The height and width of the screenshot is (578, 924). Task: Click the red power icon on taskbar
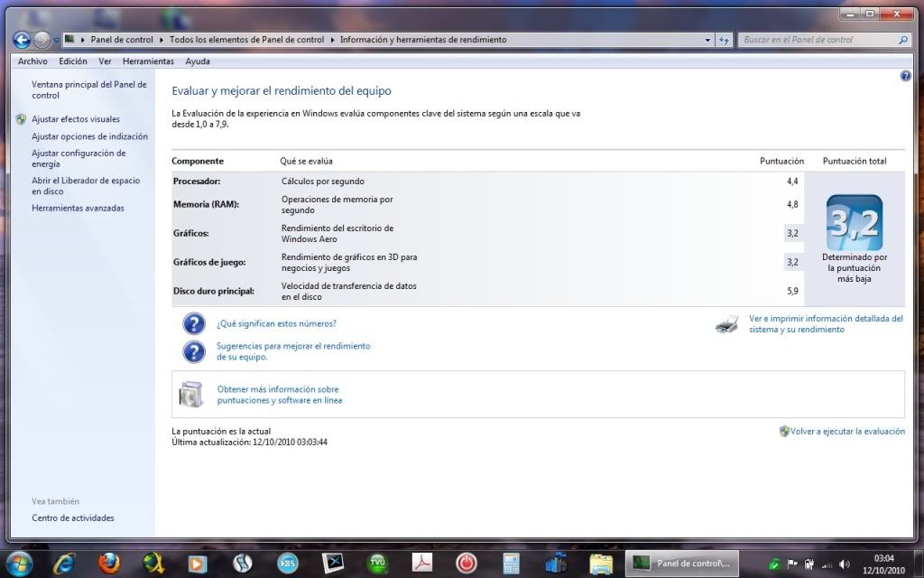[467, 564]
